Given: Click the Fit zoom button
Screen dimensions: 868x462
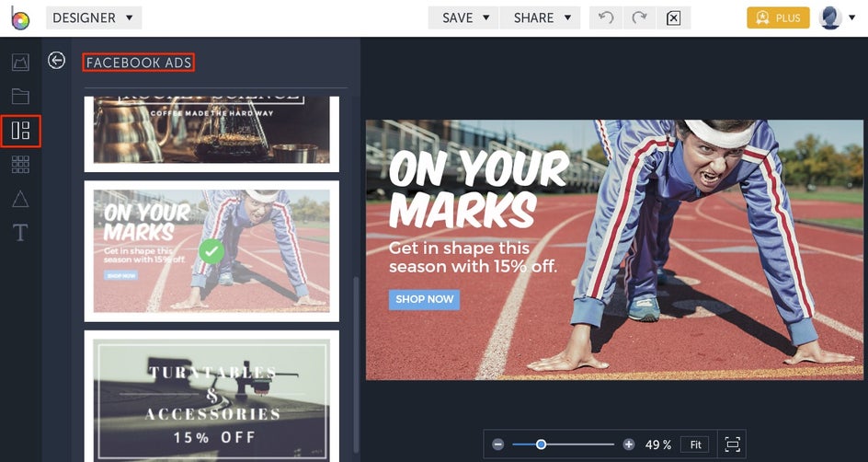Looking at the screenshot, I should point(695,445).
